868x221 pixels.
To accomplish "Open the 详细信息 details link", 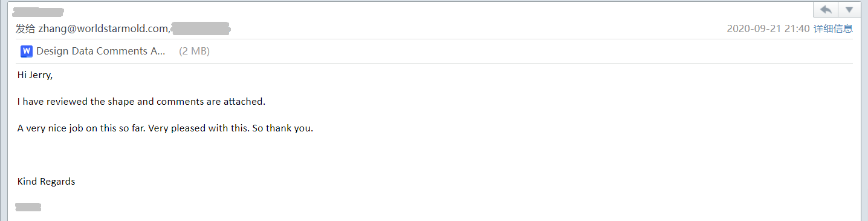I will point(833,28).
